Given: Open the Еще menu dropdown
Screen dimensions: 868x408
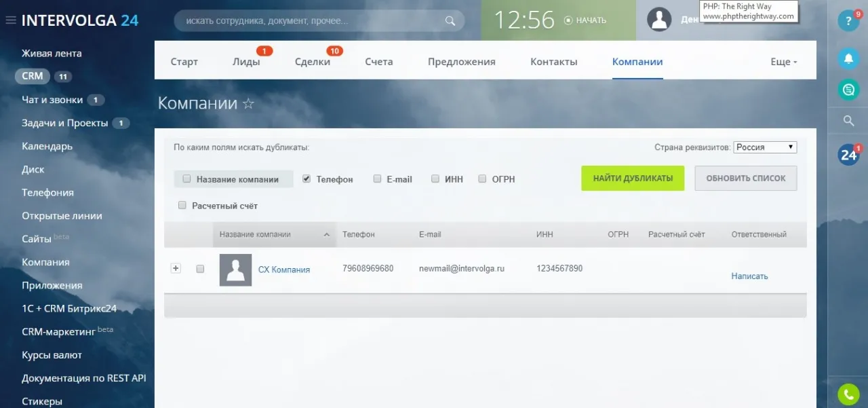Looking at the screenshot, I should [783, 61].
